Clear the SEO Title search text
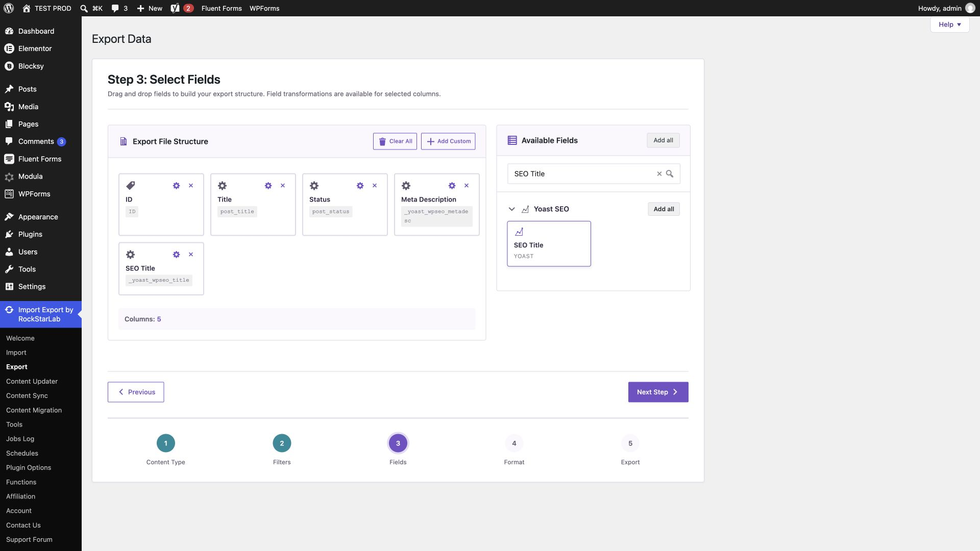The image size is (980, 551). click(x=659, y=174)
